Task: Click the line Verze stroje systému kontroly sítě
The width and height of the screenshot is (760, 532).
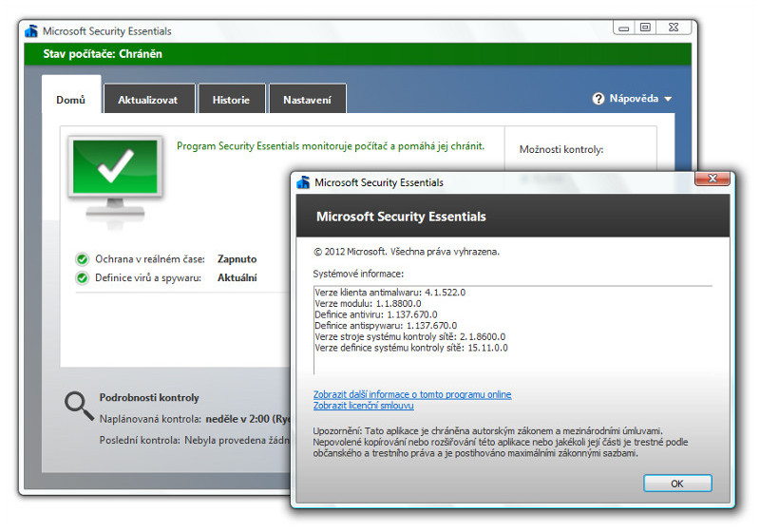Action: 409,336
